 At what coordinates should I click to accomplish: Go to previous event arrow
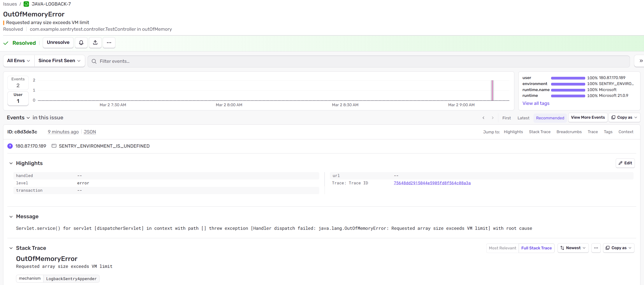483,118
